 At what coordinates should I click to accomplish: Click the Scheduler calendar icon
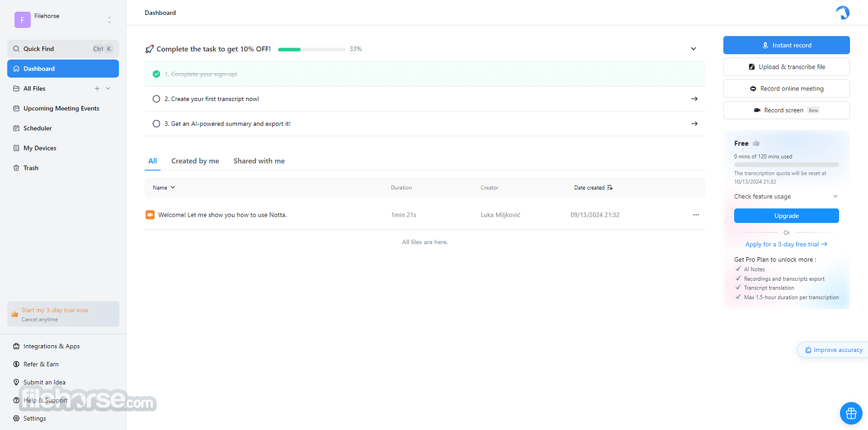16,128
